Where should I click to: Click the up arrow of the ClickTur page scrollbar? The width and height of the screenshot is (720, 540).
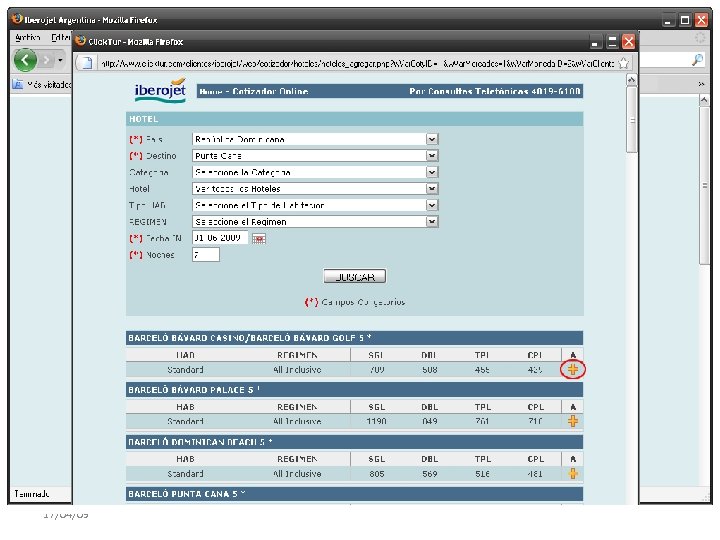coord(632,80)
